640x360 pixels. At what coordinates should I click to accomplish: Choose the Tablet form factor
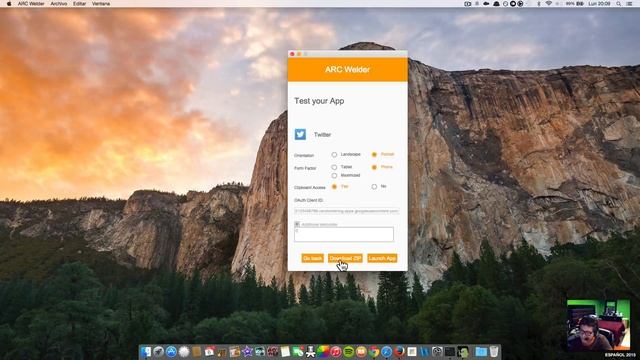[x=334, y=167]
